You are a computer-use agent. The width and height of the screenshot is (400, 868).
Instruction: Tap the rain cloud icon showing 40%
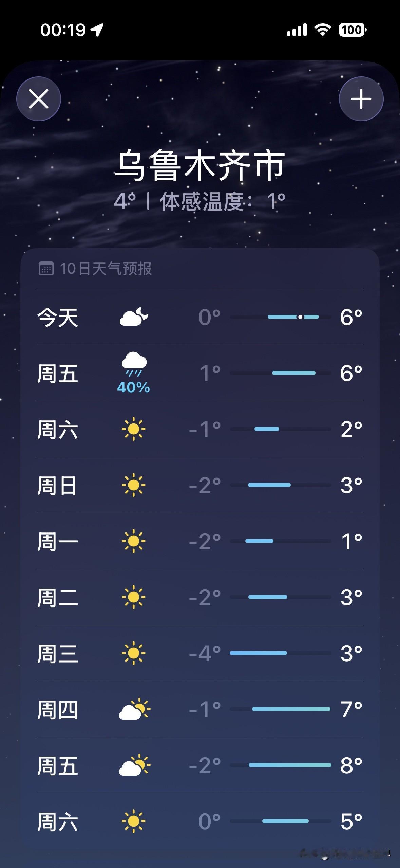134,373
